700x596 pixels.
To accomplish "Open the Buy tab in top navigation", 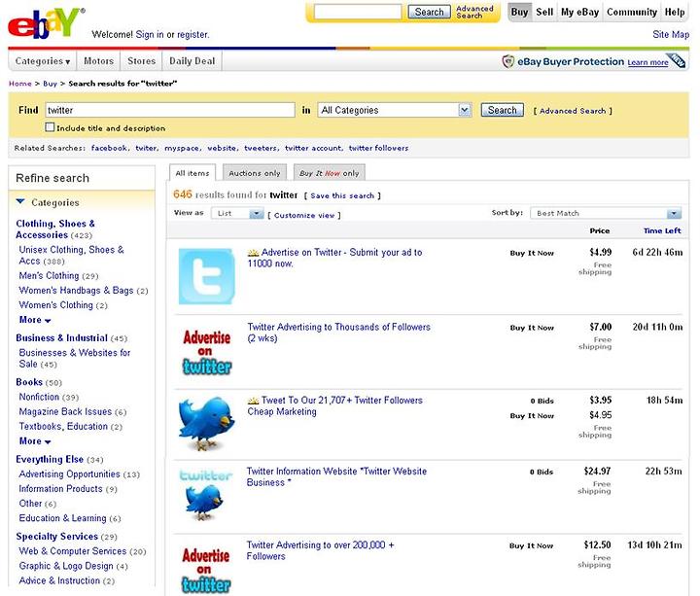I will 519,12.
